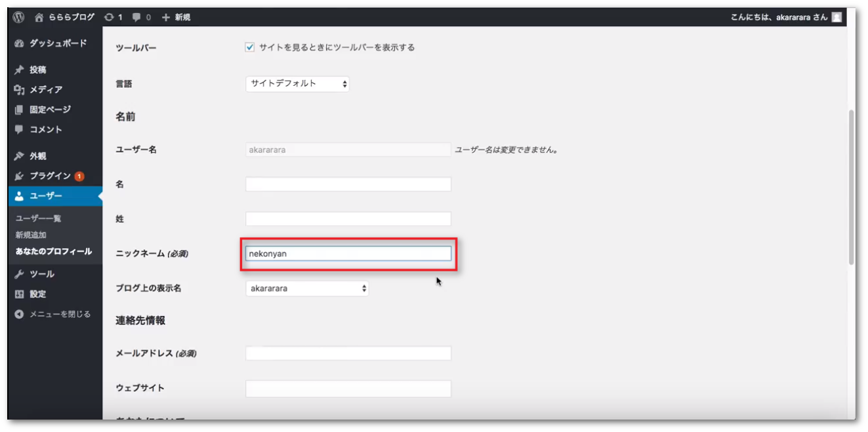Click the collapse arrow icon for メニューを閉じる
Image resolution: width=868 pixels, height=432 pixels.
pyautogui.click(x=19, y=314)
